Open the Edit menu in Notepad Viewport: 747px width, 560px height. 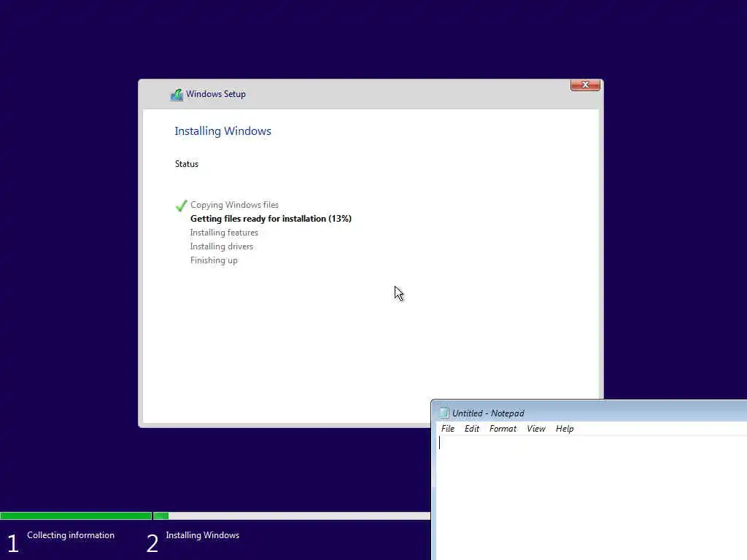click(472, 429)
